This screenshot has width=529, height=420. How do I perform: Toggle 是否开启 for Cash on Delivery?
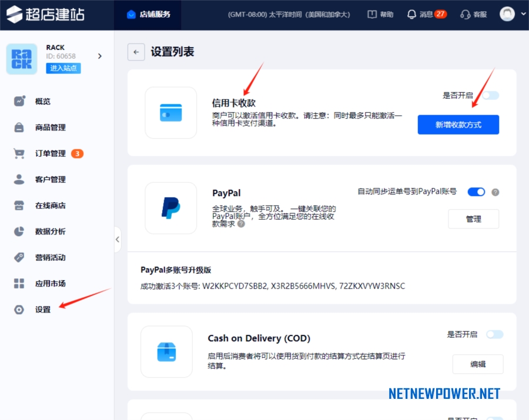[x=495, y=334]
